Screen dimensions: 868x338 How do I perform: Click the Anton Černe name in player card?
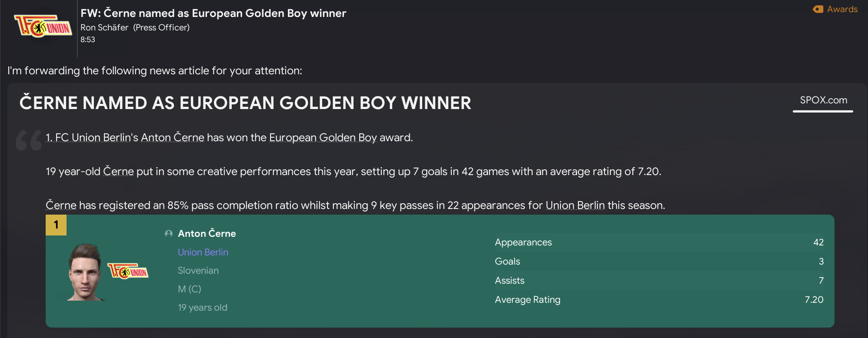pyautogui.click(x=207, y=234)
